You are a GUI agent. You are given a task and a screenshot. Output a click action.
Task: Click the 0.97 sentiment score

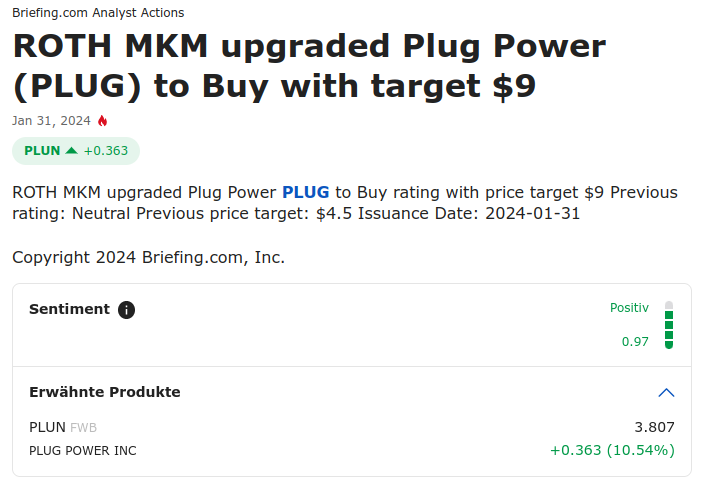(635, 342)
